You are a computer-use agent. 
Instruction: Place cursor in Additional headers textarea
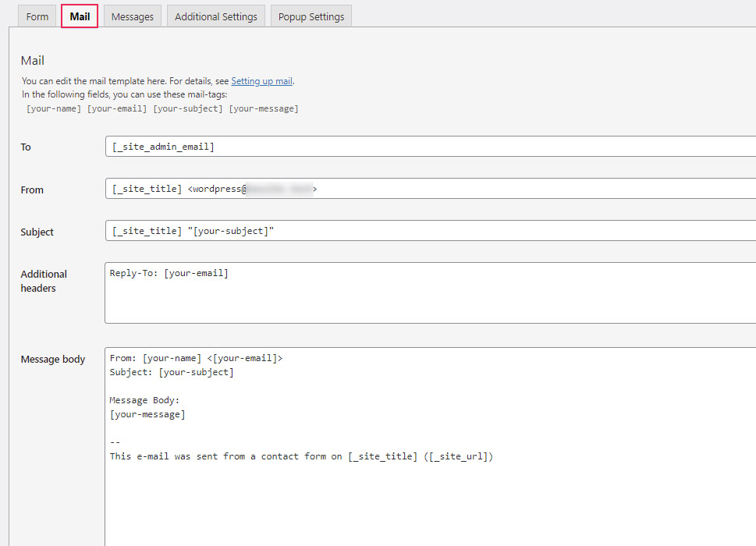coord(429,293)
